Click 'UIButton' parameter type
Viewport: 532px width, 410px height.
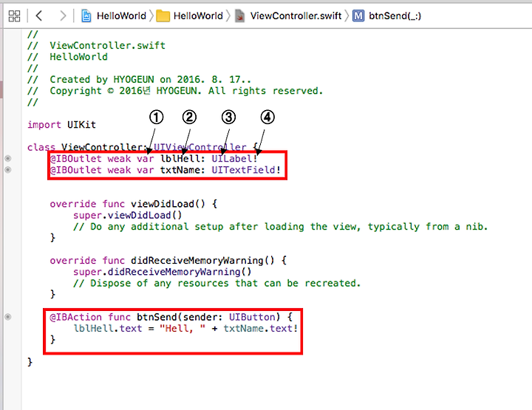point(252,317)
